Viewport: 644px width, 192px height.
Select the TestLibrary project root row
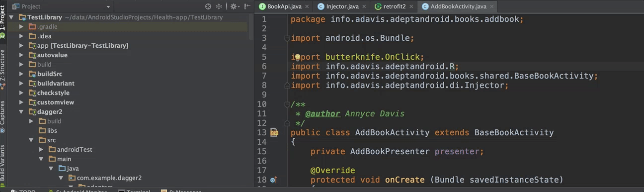tap(127, 17)
